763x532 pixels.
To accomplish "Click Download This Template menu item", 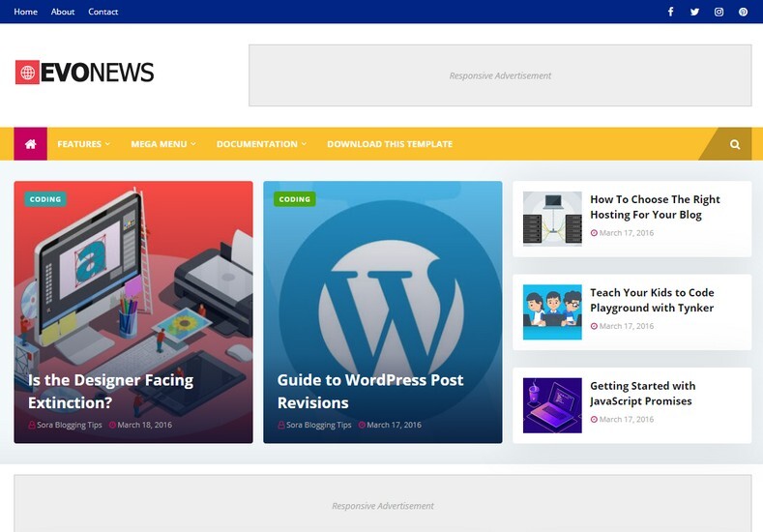I will [x=390, y=144].
